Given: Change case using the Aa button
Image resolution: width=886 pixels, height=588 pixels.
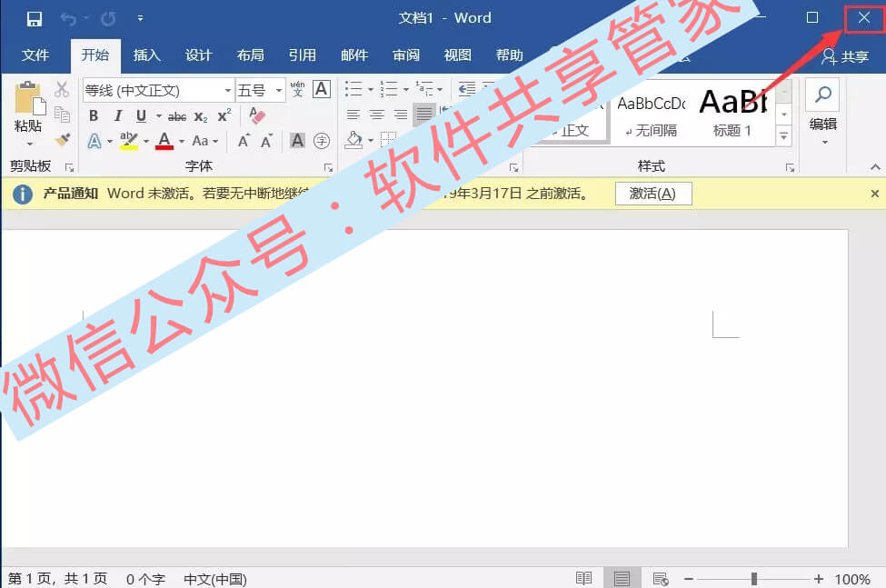Looking at the screenshot, I should (200, 141).
